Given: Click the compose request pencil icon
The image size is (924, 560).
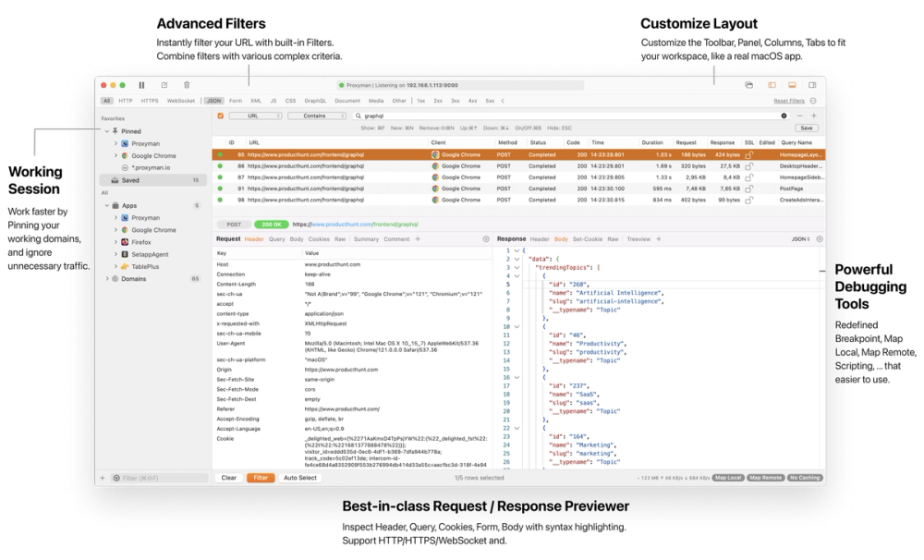Looking at the screenshot, I should [164, 85].
